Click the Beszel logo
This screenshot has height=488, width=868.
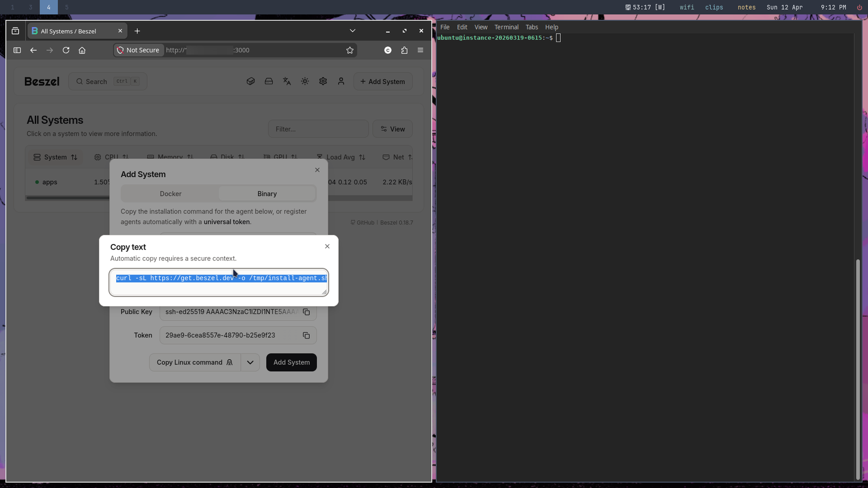(42, 82)
